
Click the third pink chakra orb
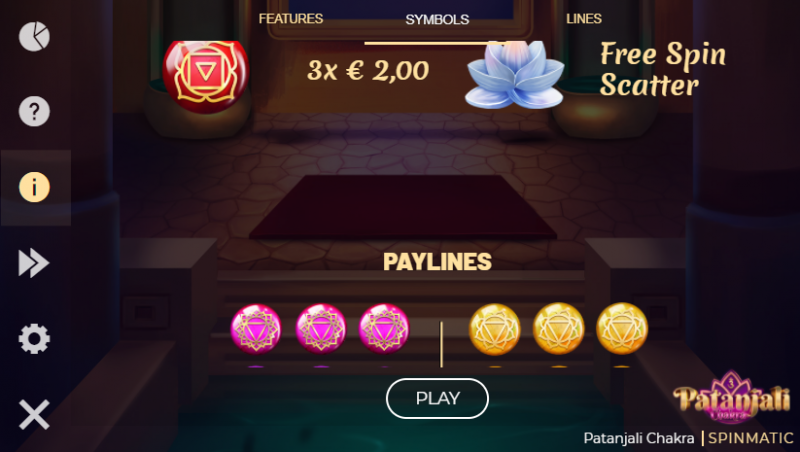coord(384,329)
